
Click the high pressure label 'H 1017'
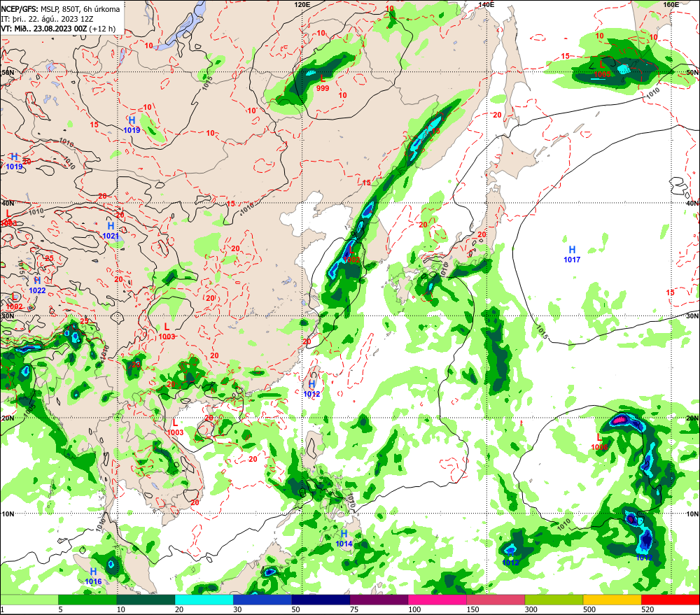(x=572, y=255)
